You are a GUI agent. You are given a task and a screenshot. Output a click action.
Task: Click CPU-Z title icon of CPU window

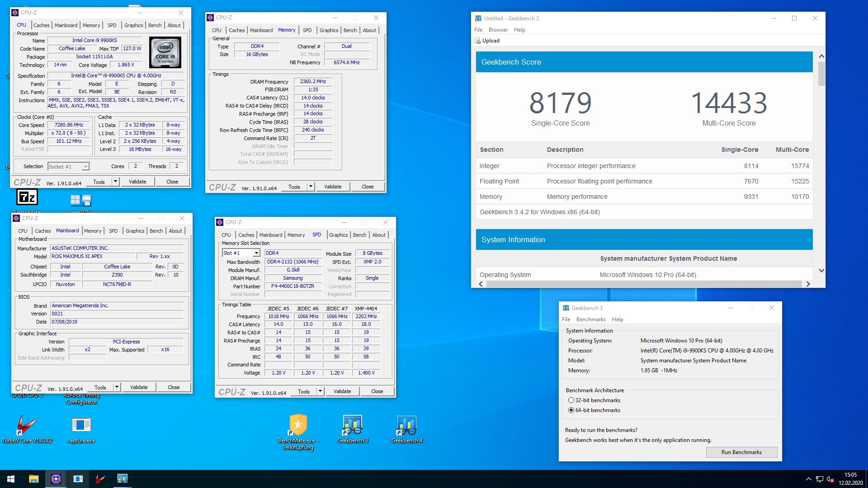[15, 13]
